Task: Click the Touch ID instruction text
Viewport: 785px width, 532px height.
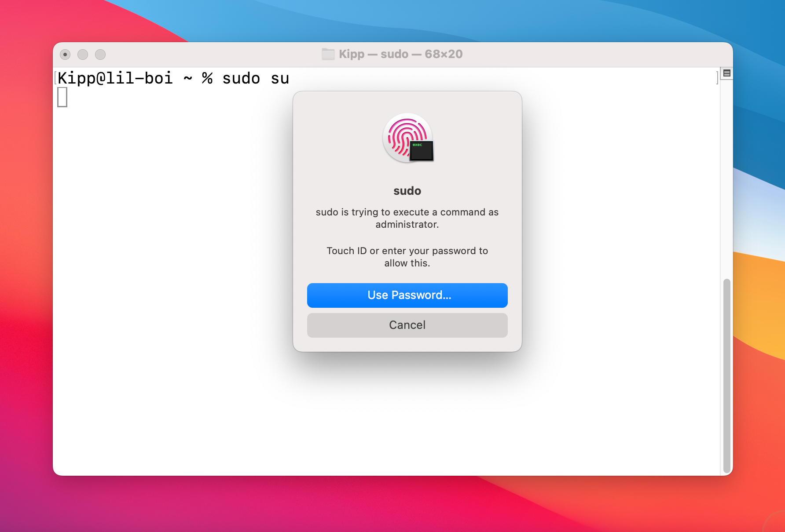Action: click(x=407, y=257)
